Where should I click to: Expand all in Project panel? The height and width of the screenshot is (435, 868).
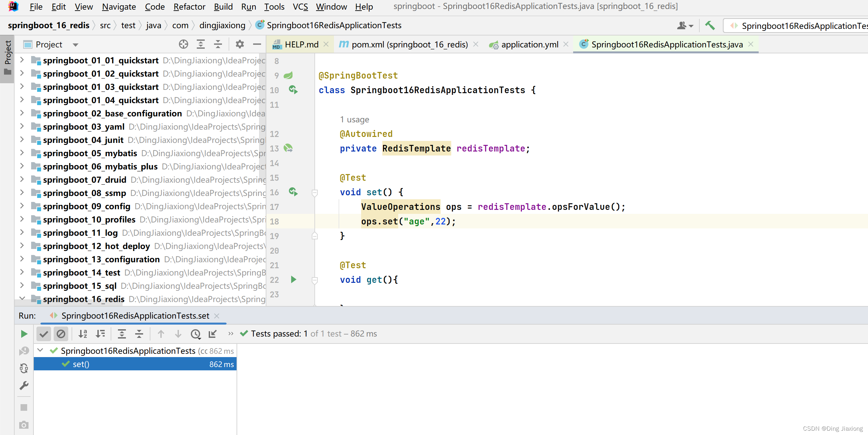point(201,44)
